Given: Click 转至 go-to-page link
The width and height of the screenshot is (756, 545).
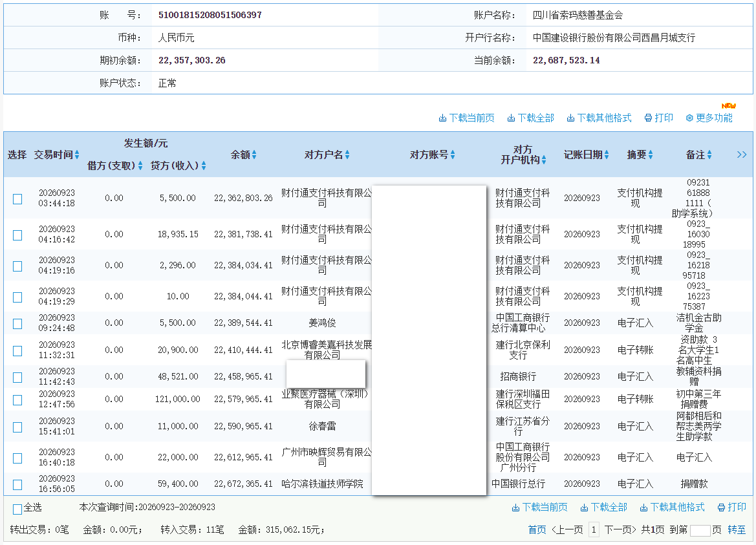Looking at the screenshot, I should coord(736,530).
